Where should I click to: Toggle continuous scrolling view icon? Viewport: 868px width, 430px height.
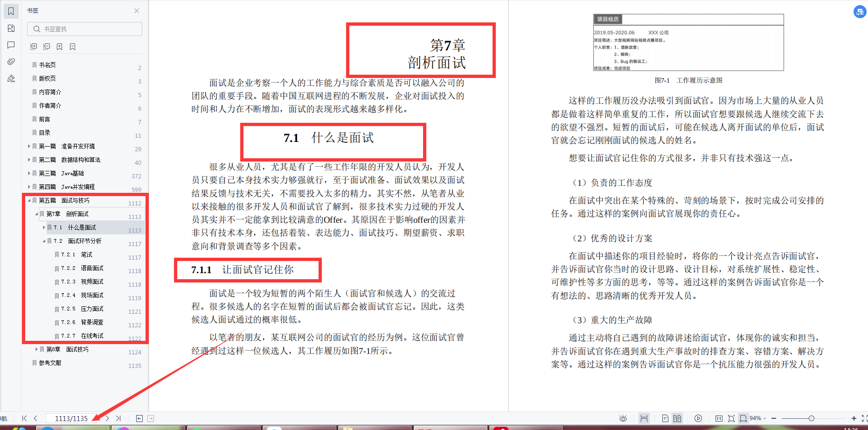point(644,418)
